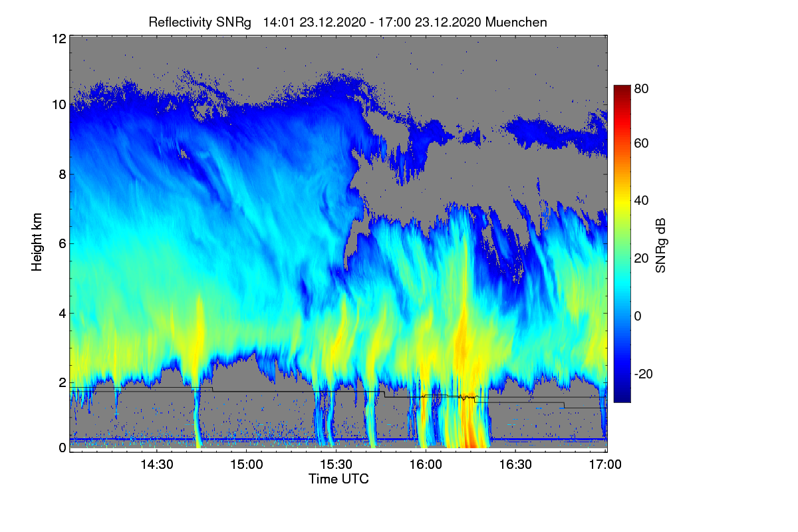Viewport: 798px width, 532px height.
Task: Click the height axis label '12'
Action: click(59, 39)
